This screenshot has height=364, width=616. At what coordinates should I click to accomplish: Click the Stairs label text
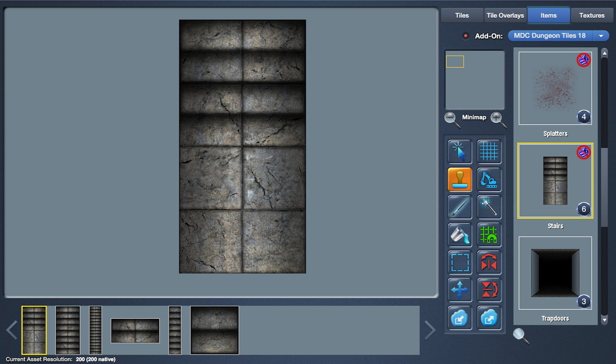click(x=555, y=226)
